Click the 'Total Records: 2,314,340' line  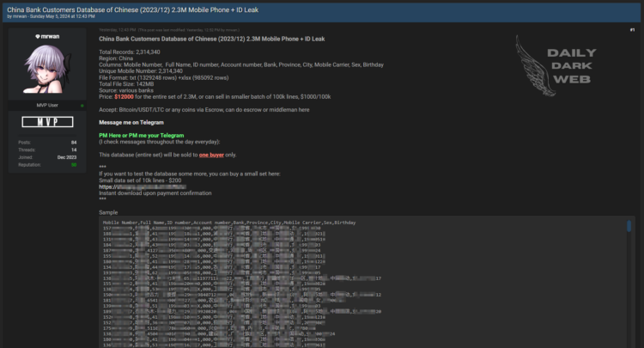pyautogui.click(x=130, y=52)
